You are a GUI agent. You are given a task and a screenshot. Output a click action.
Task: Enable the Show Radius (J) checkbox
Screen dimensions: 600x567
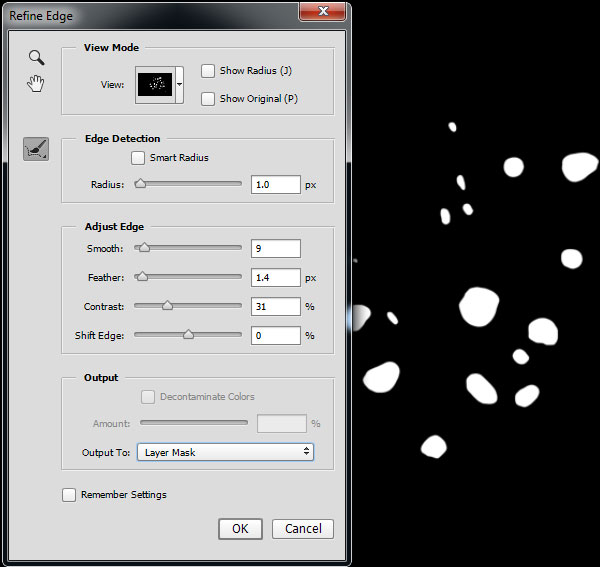click(208, 71)
